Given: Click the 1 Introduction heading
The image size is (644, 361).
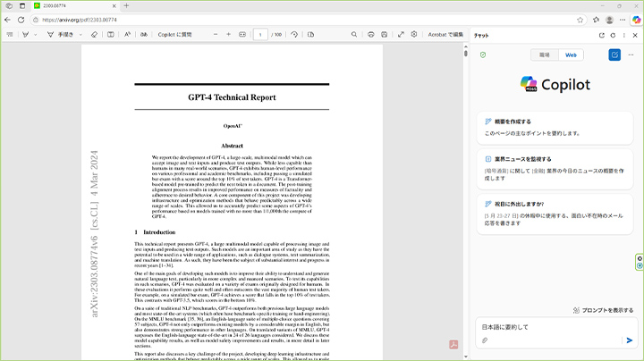Looking at the screenshot, I should (x=156, y=232).
